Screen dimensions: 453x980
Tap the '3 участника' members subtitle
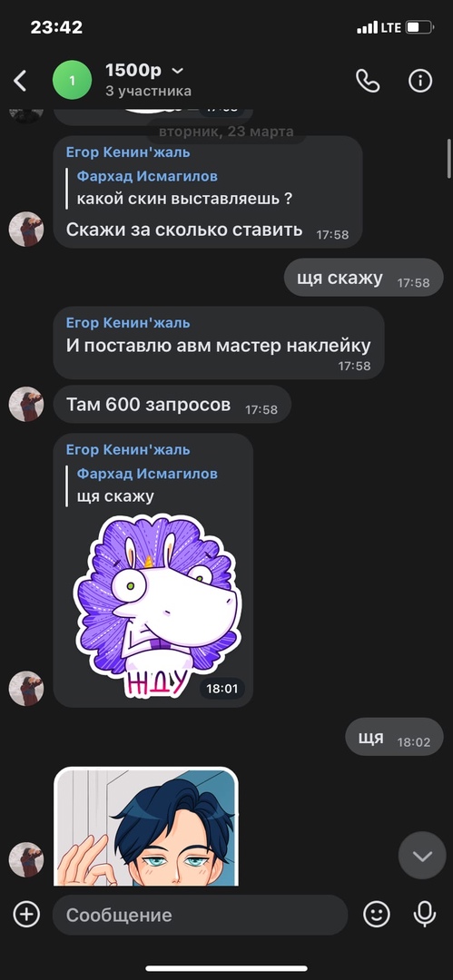coord(148,92)
